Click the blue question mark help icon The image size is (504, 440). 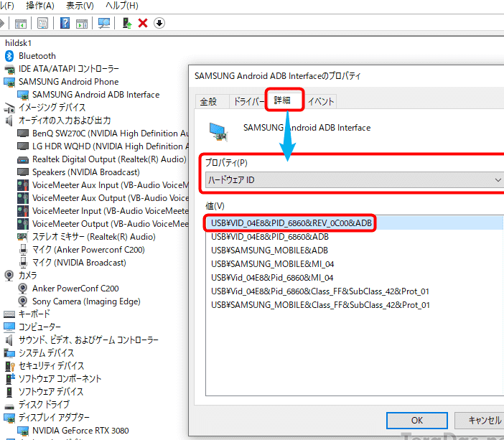click(x=65, y=23)
